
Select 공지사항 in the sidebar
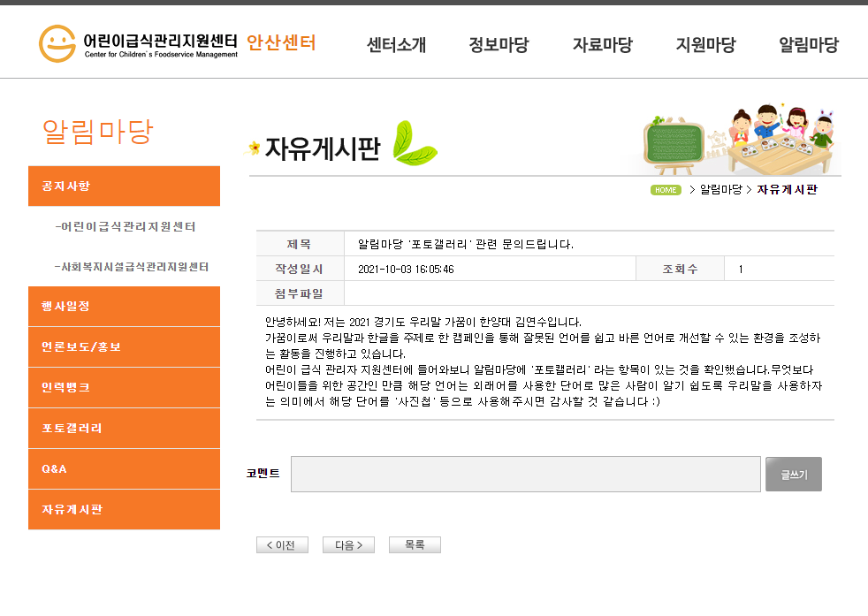pyautogui.click(x=124, y=186)
